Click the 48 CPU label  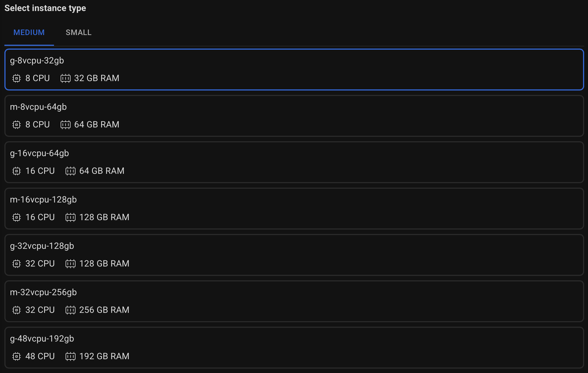coord(40,356)
